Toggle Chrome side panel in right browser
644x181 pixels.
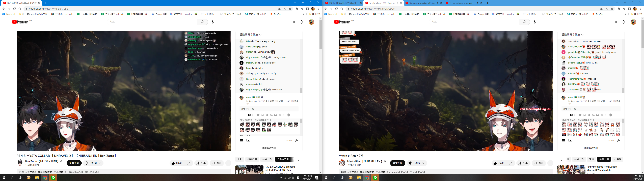[629, 9]
